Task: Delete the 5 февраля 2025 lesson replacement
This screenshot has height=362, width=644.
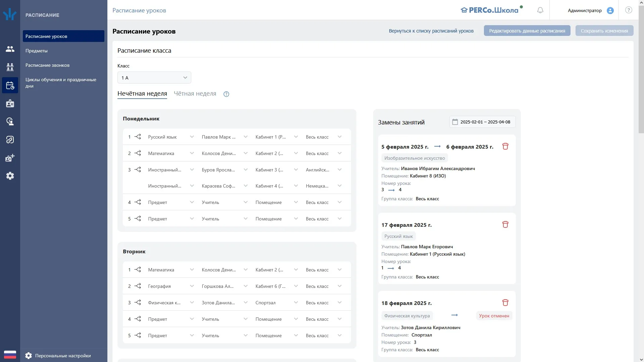Action: pyautogui.click(x=505, y=146)
